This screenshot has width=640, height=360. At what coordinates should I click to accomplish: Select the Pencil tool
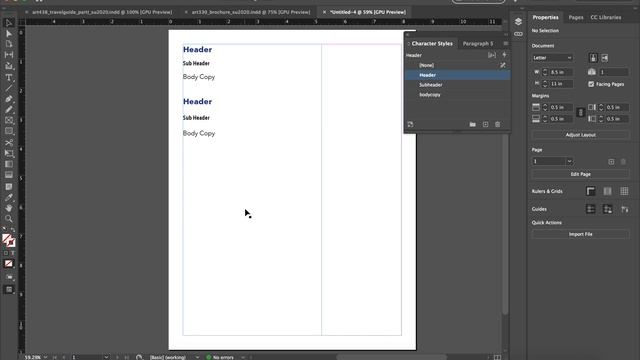pos(9,109)
